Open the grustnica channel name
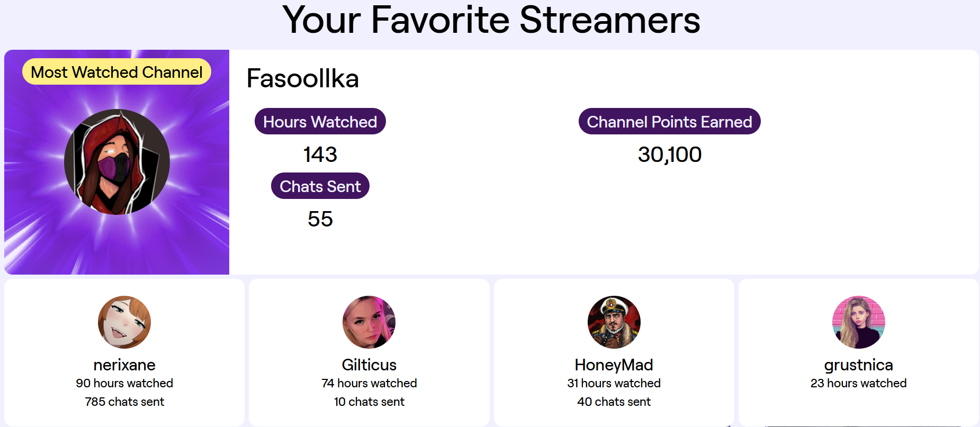Screen dimensions: 980x427 [x=859, y=365]
